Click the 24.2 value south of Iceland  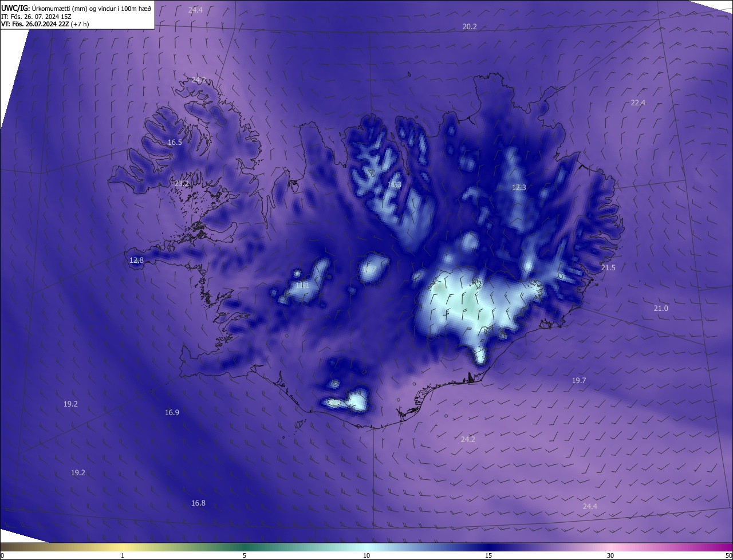coord(468,440)
